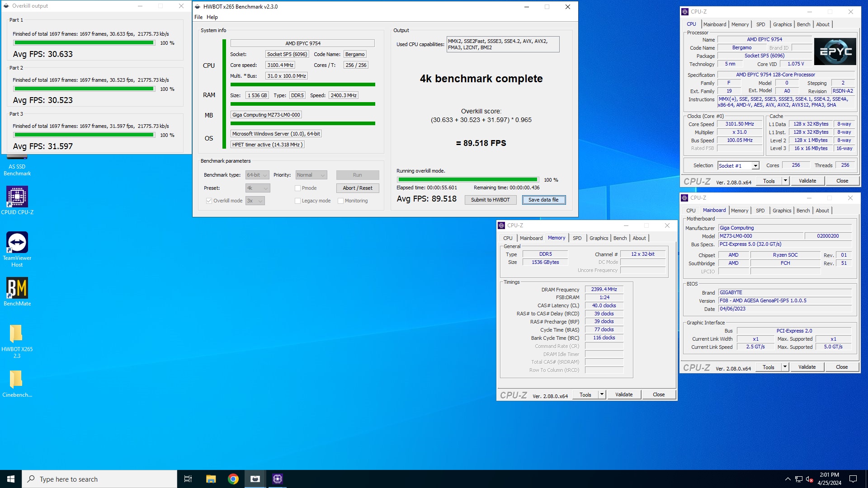Screen dimensions: 868x488
Task: Click Close button in CPU-Z CPU window
Action: click(x=842, y=181)
